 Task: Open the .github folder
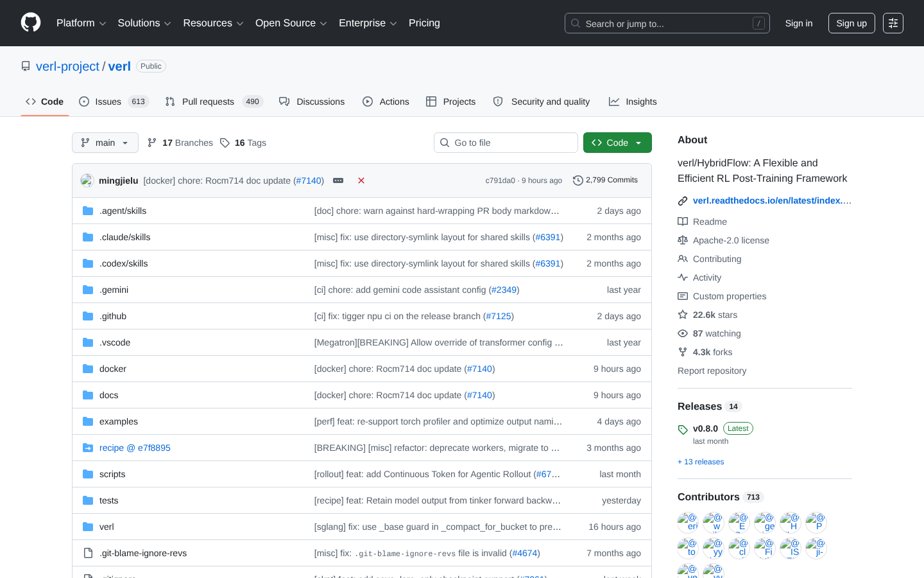[113, 316]
